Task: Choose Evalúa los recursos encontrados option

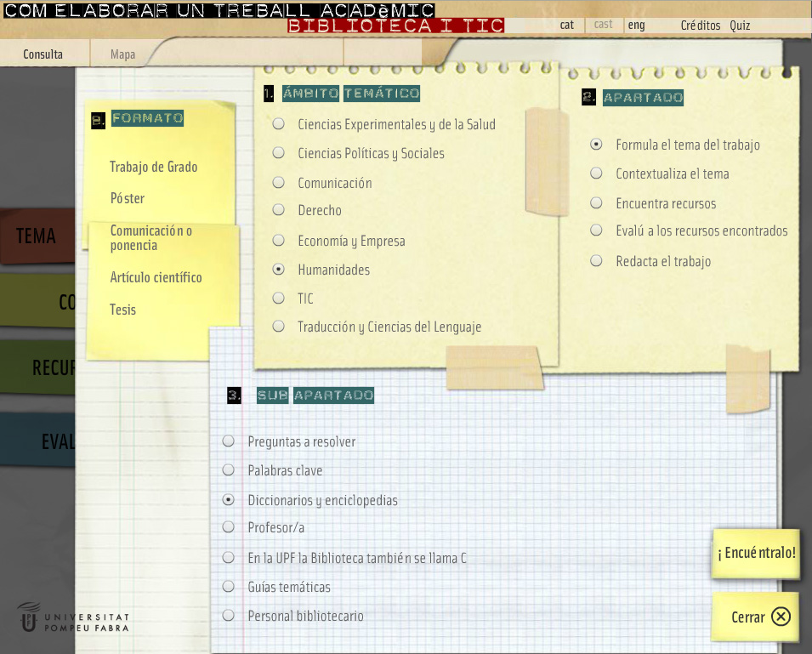Action: pyautogui.click(x=596, y=230)
